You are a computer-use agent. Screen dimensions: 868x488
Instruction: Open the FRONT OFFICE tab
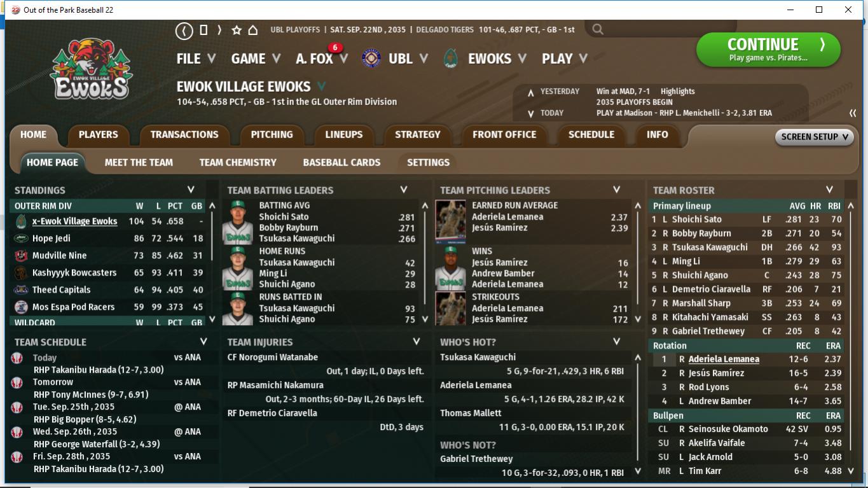[x=504, y=135]
